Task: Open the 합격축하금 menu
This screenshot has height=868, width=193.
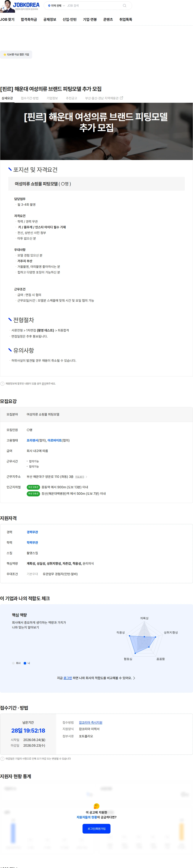Action: click(29, 20)
